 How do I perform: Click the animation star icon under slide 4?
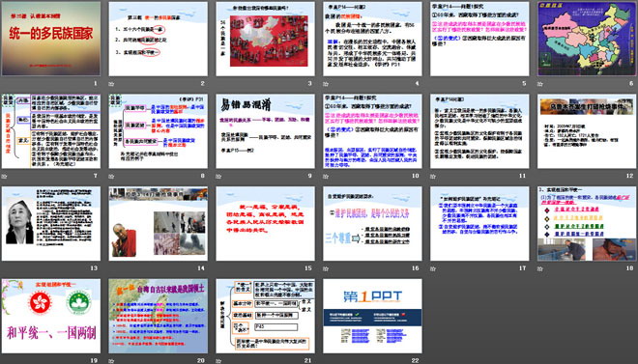click(326, 84)
